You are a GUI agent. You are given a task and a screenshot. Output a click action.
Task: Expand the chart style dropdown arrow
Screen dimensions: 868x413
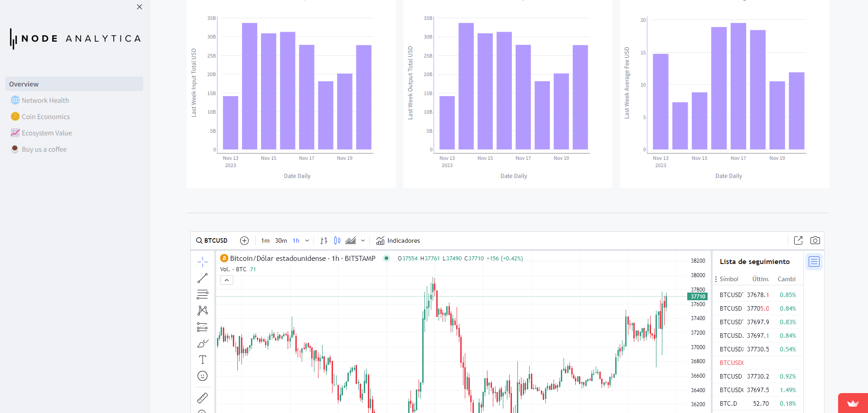(363, 240)
